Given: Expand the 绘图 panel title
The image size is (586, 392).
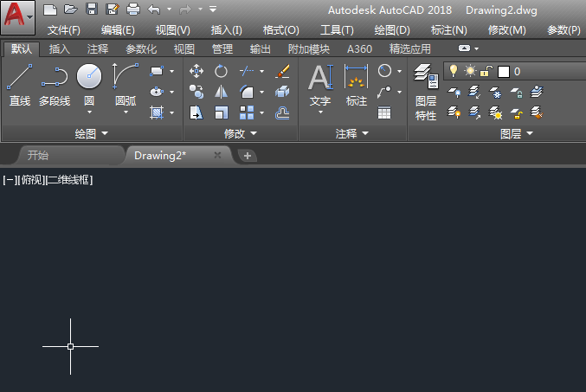Looking at the screenshot, I should point(91,133).
